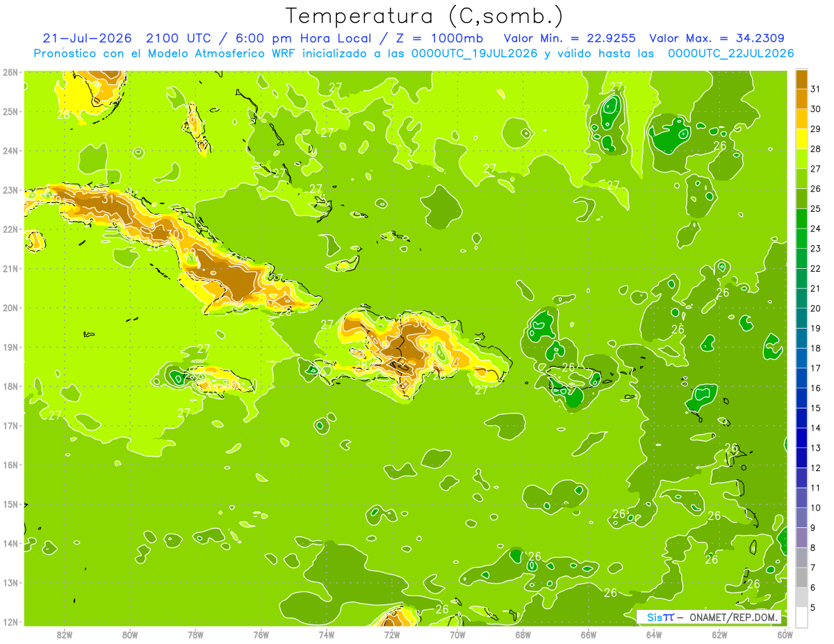Click the 76W longitude axis label
Screen dimensions: 834x644
[x=261, y=634]
